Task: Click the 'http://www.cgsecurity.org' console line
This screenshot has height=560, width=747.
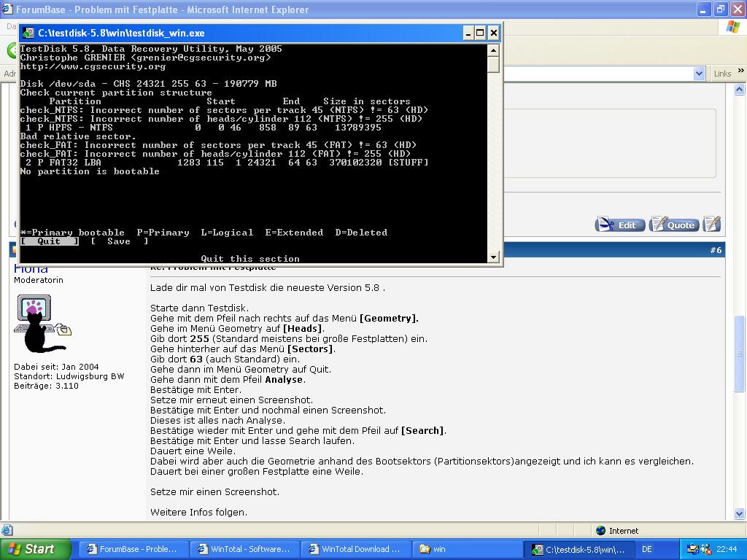Action: (x=93, y=66)
